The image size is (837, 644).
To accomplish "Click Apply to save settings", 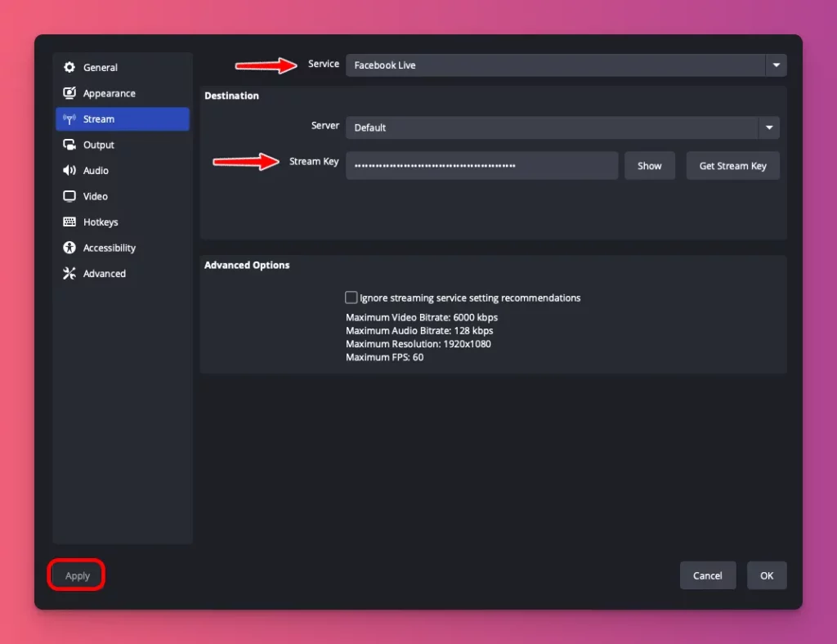I will click(x=78, y=575).
